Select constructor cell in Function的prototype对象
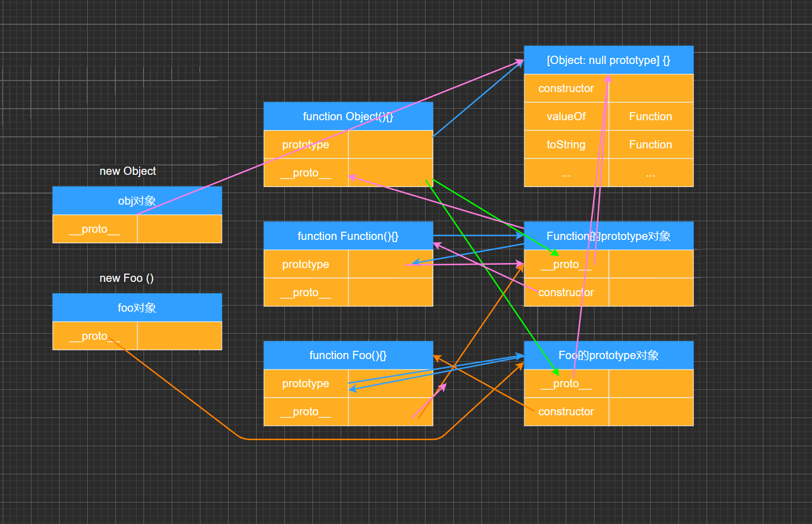Viewport: 812px width, 524px height. point(566,292)
